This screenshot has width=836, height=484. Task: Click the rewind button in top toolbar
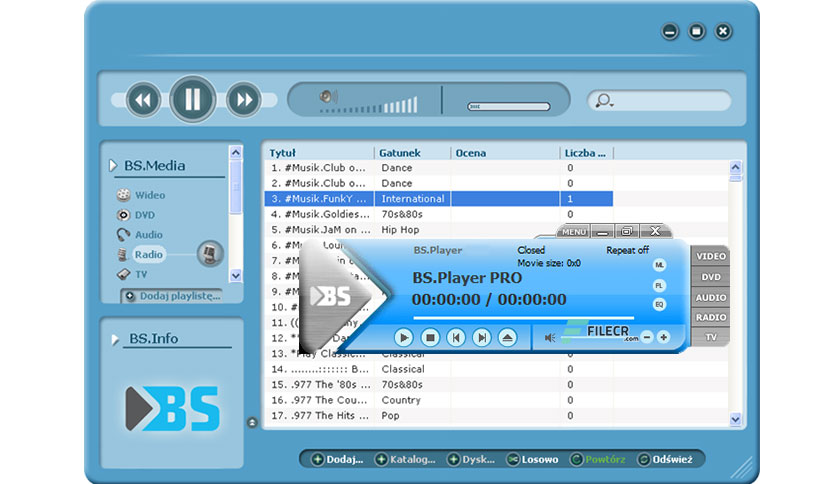tap(143, 100)
